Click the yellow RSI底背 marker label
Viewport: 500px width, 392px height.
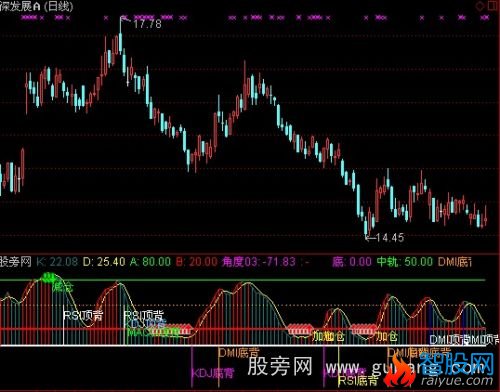(x=358, y=380)
